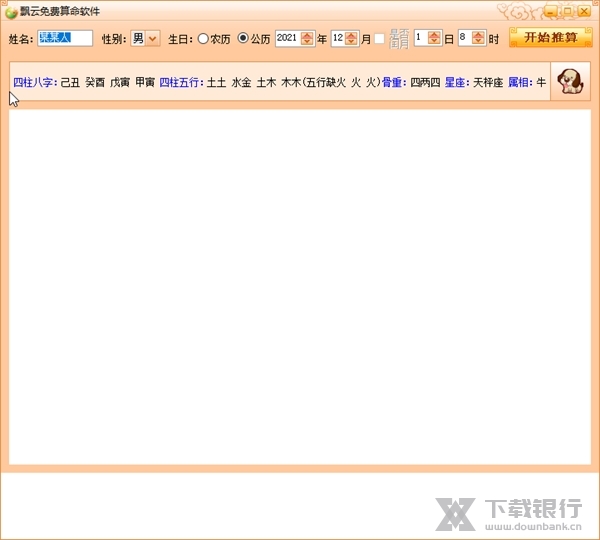The image size is (600, 540).
Task: Toggle the leap month checkbox after 月
Action: (379, 38)
